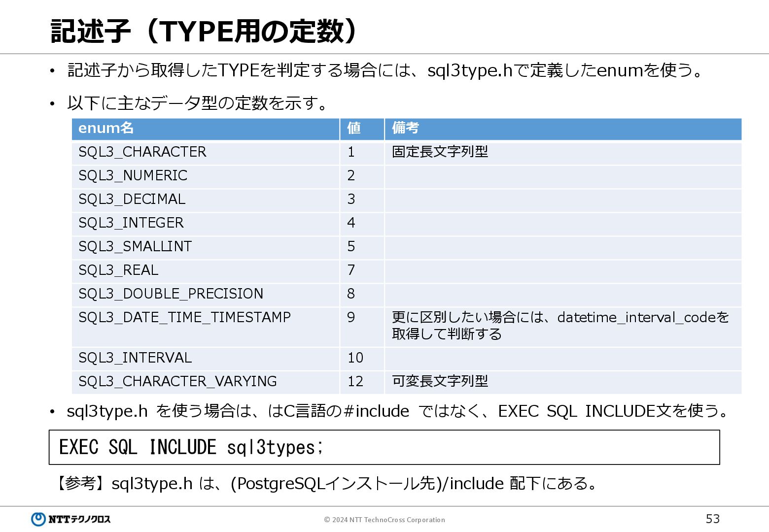Click the SQL3_REAL cell
Image resolution: width=769 pixels, height=532 pixels.
[206, 271]
